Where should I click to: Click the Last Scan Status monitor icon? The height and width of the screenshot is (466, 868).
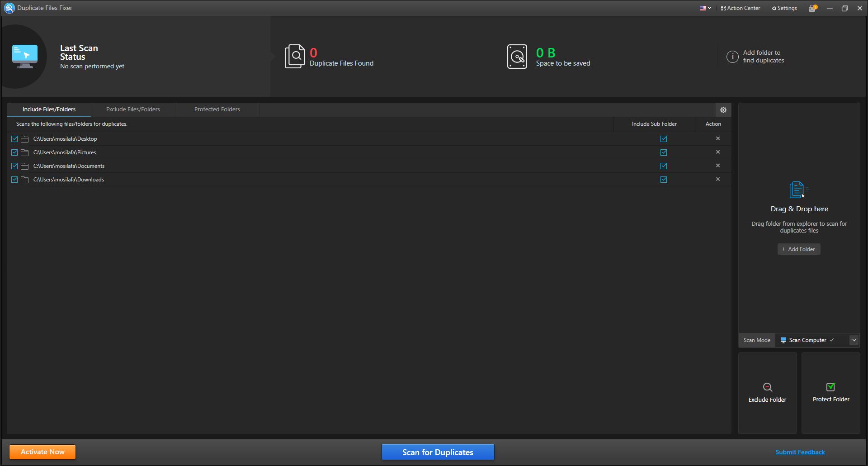[25, 57]
